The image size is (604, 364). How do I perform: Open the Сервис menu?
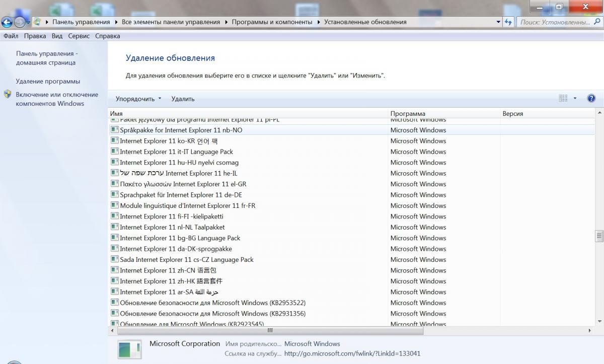click(x=79, y=36)
